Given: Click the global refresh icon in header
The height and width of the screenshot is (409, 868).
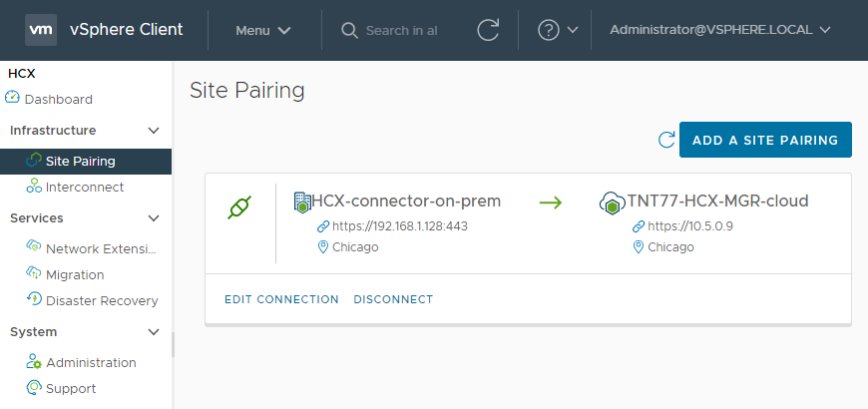Looking at the screenshot, I should coord(488,30).
